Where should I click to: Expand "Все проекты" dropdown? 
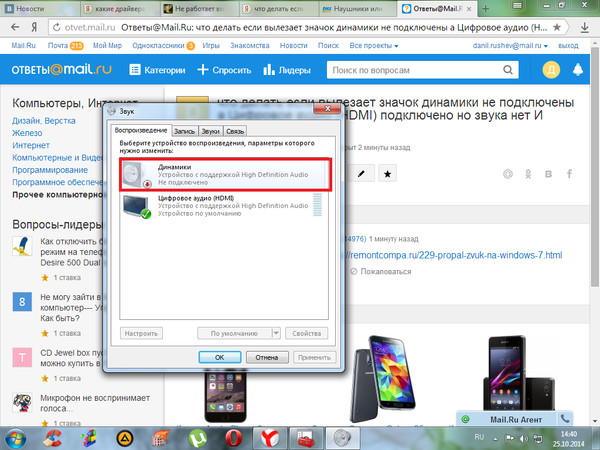[x=374, y=46]
